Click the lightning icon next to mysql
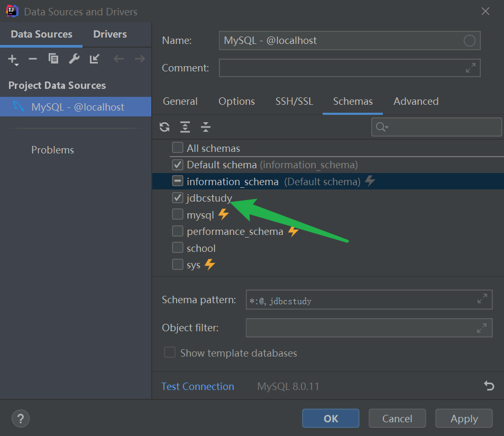Screen dimensions: 504x436 [x=223, y=214]
